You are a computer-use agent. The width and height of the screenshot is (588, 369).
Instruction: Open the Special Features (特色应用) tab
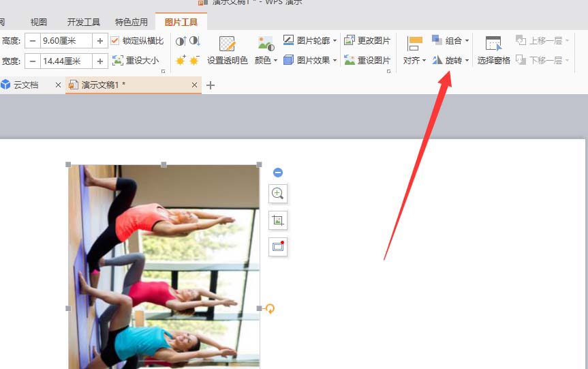tap(131, 22)
